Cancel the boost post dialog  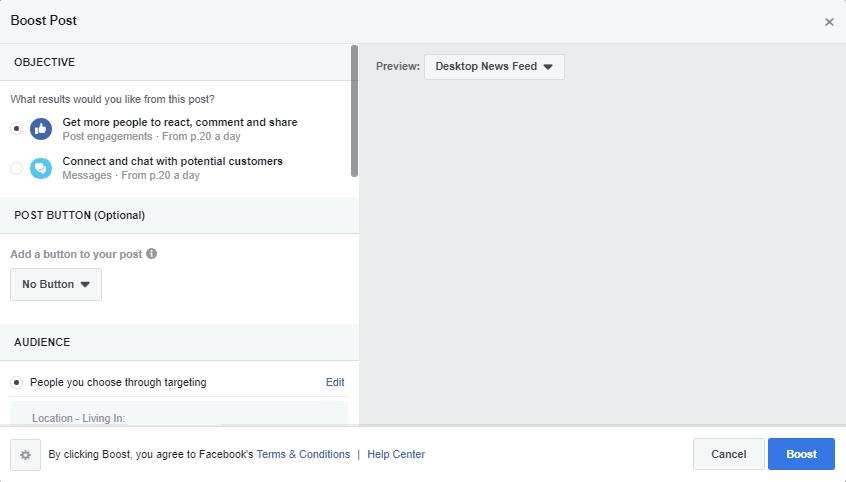(x=728, y=454)
